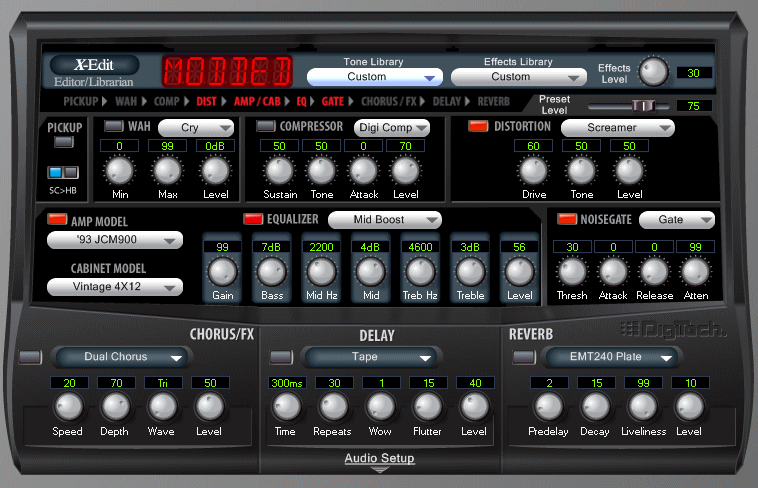Select CHORUS/FX in the signal chain
Viewport: 758px width, 488px height.
click(x=388, y=102)
